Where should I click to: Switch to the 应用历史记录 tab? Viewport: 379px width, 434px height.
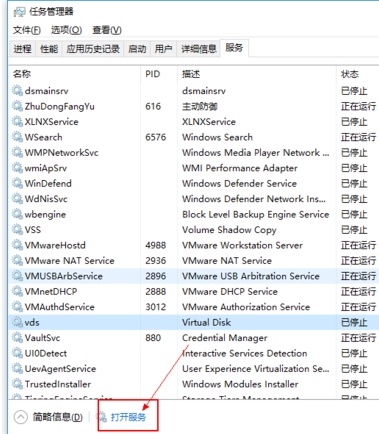[93, 49]
